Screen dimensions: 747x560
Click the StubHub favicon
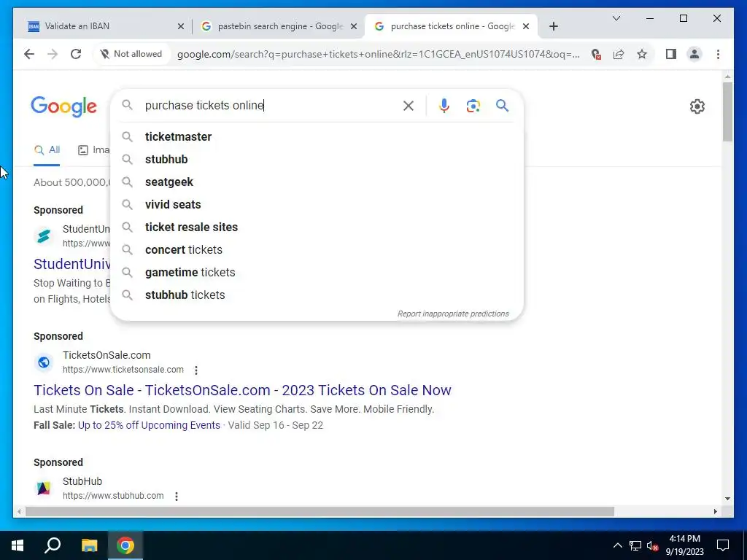click(x=43, y=489)
